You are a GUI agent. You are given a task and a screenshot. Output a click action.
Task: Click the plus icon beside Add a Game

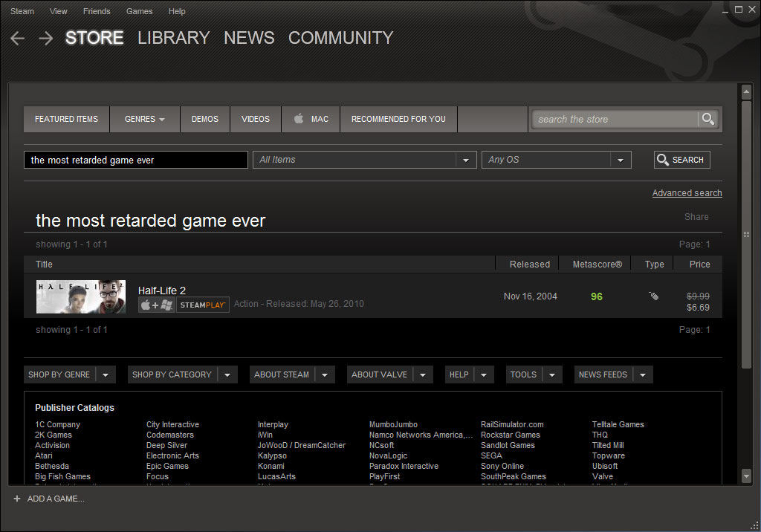pyautogui.click(x=16, y=499)
